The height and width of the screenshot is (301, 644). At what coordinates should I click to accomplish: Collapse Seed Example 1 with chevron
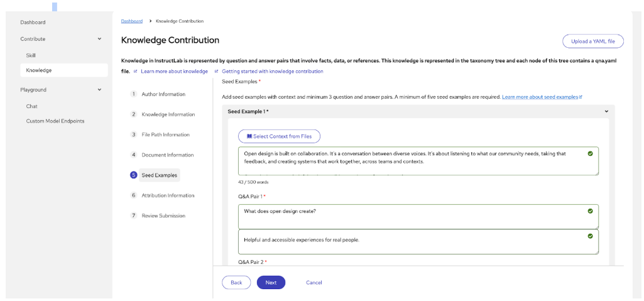[606, 111]
